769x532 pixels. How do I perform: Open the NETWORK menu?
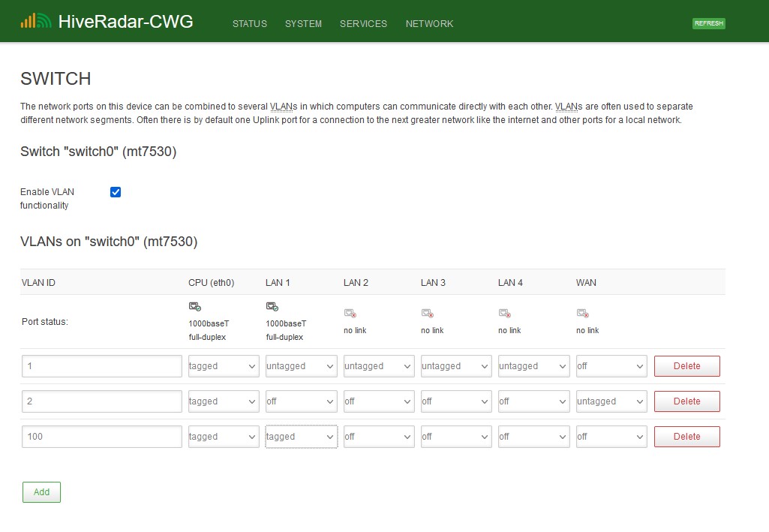tap(429, 23)
